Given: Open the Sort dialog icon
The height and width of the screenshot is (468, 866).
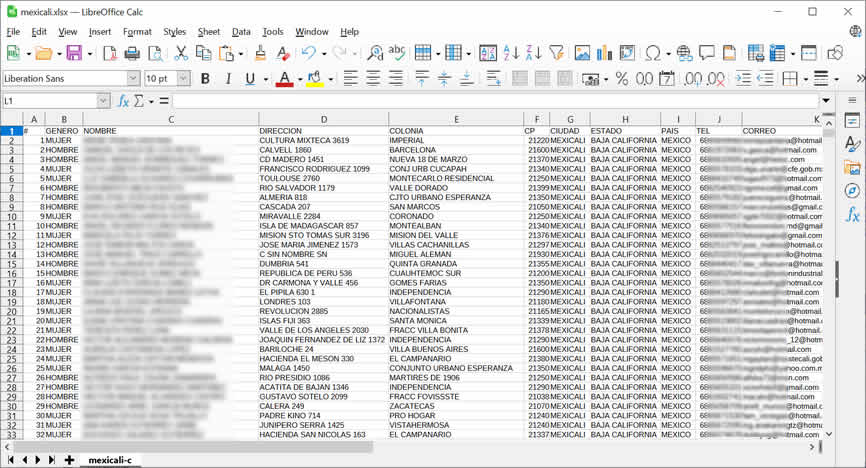Looking at the screenshot, I should (488, 53).
